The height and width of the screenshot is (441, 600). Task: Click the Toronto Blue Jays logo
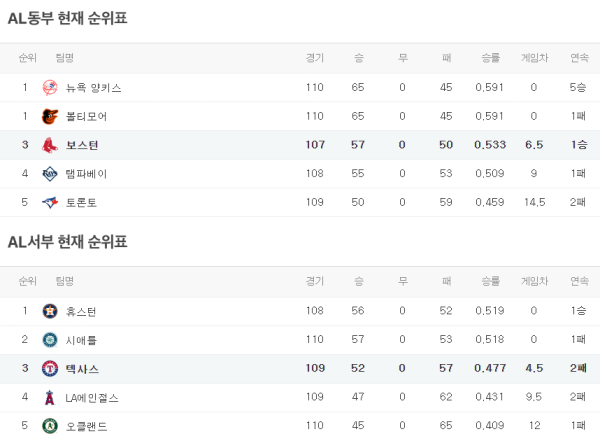[x=50, y=202]
